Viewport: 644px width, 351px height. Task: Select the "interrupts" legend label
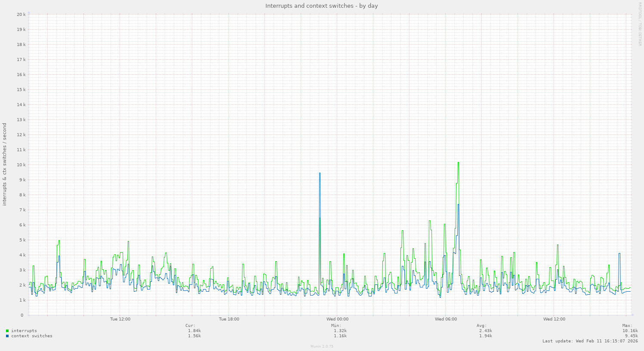24,331
